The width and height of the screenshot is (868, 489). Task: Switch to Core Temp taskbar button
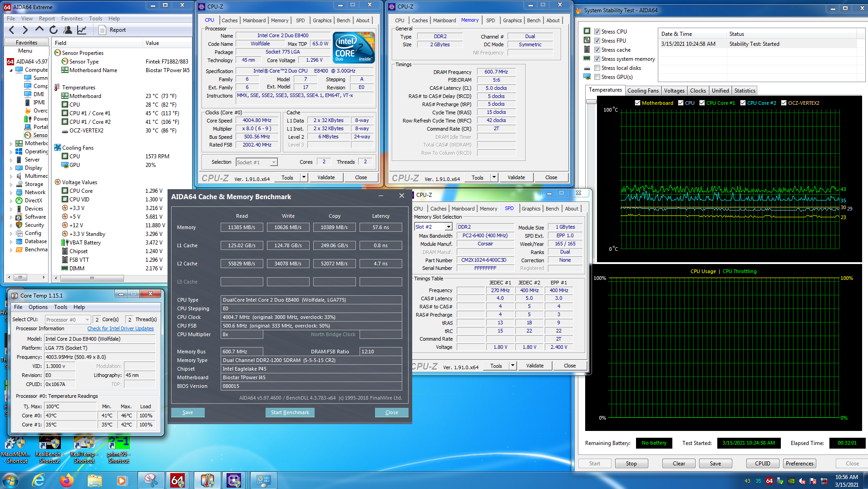pos(207,480)
